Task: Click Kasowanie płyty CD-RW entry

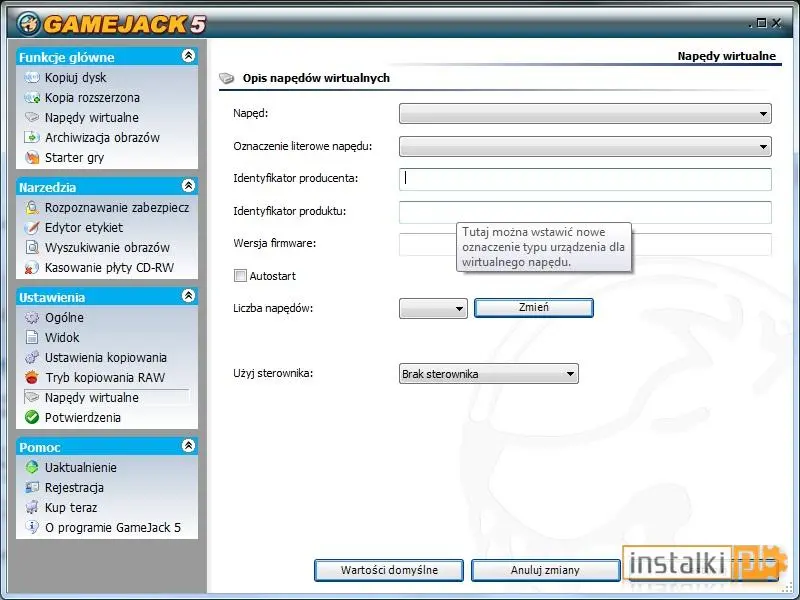Action: (110, 267)
